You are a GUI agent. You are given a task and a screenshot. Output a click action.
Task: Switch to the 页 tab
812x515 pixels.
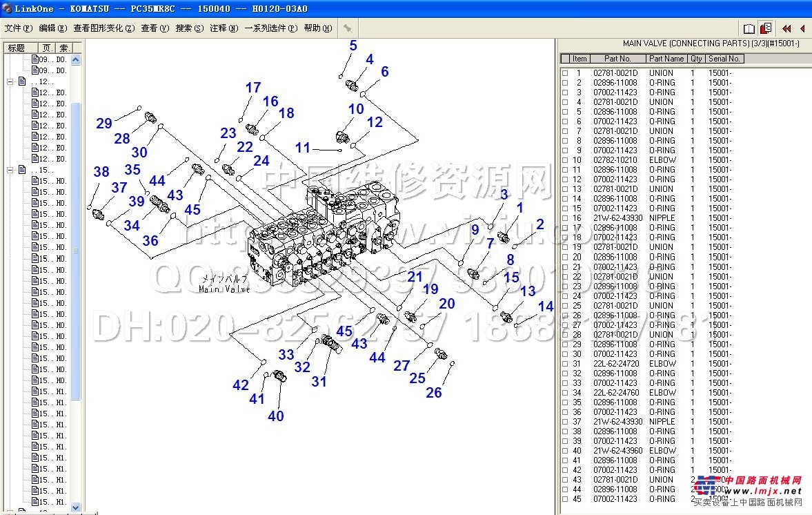pos(47,48)
